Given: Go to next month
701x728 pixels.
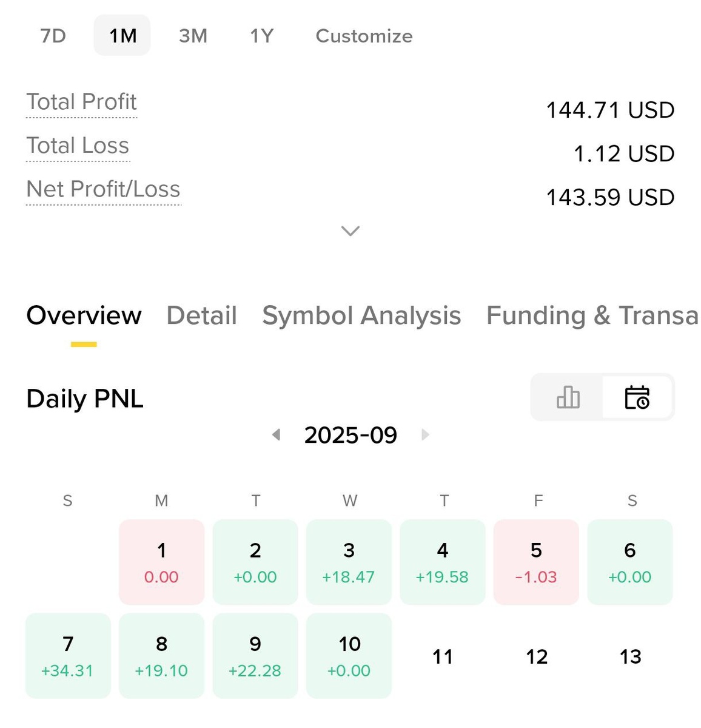Looking at the screenshot, I should [425, 434].
